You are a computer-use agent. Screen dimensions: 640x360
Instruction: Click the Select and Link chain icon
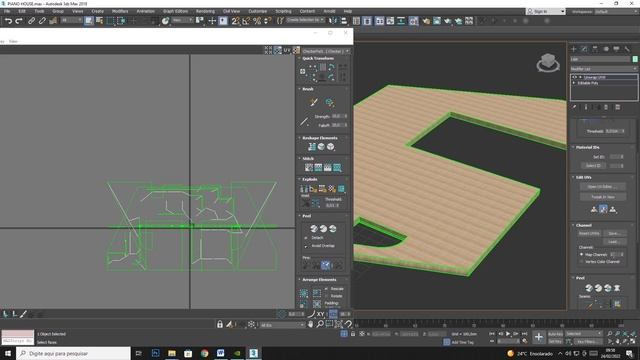[x=31, y=21]
